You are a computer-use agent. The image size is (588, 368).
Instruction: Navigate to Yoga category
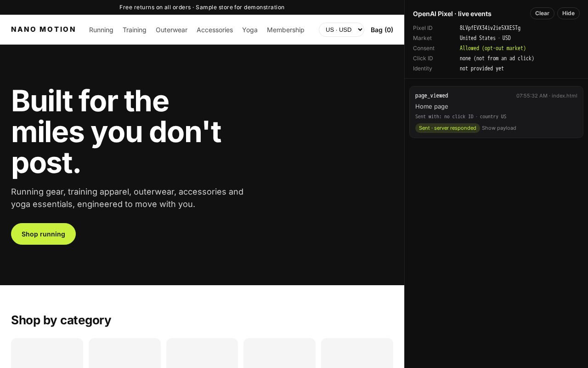tap(250, 30)
